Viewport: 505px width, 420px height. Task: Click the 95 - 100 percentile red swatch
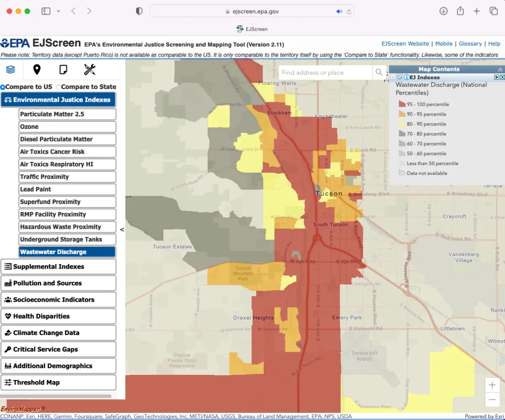pyautogui.click(x=402, y=104)
